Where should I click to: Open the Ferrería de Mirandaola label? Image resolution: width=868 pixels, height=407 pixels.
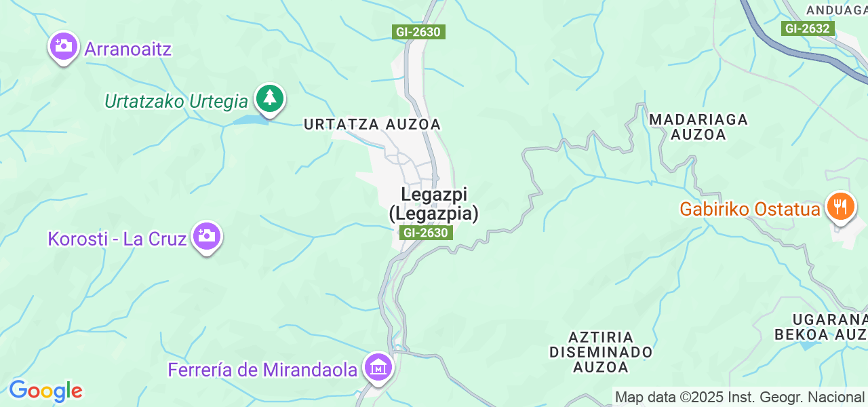coord(263,370)
